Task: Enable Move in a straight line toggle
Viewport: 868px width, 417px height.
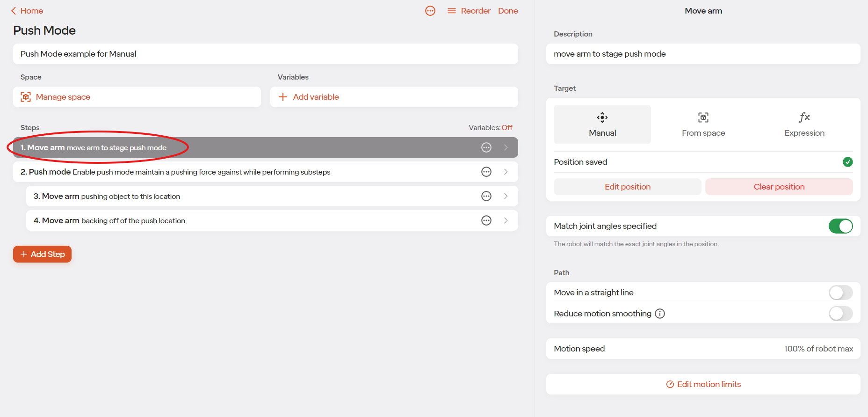Action: 841,293
